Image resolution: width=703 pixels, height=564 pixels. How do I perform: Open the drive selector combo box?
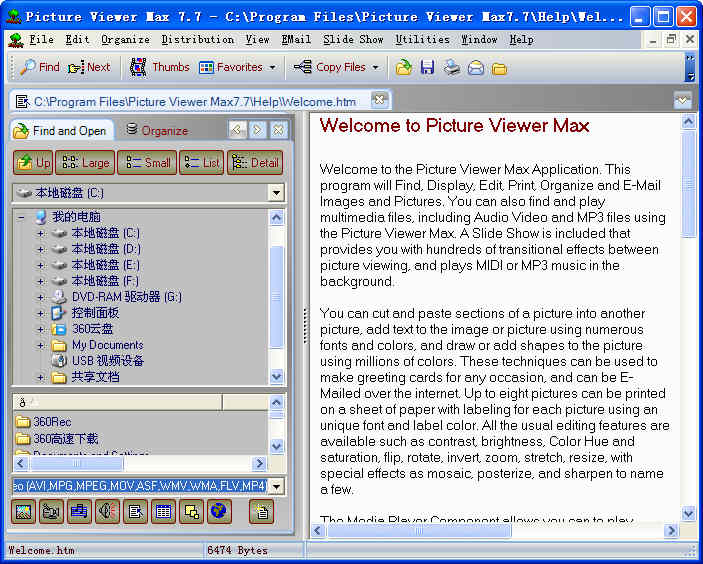[276, 193]
